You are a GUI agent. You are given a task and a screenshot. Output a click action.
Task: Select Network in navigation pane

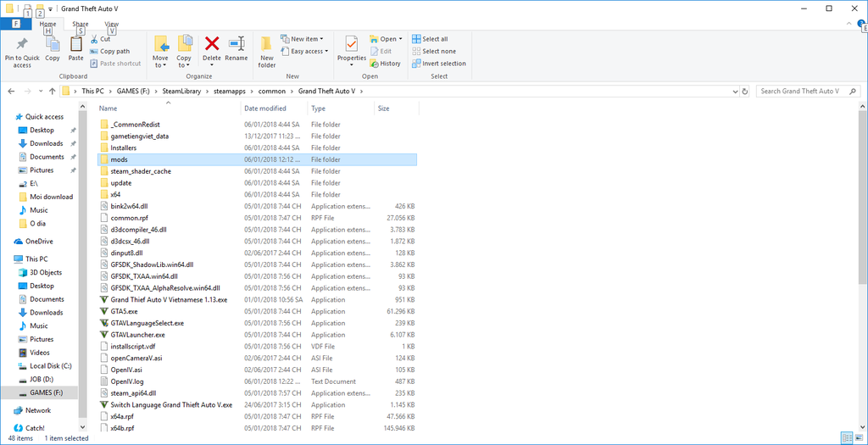point(37,410)
